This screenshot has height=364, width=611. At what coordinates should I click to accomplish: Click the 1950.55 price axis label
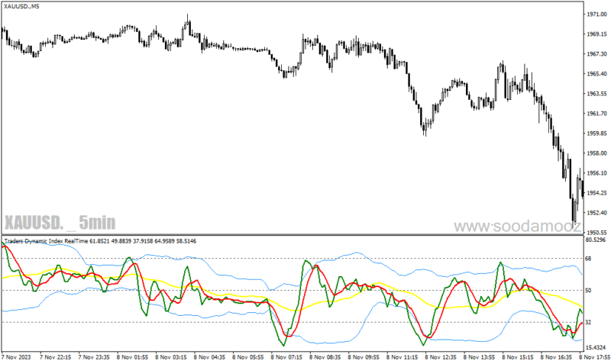[x=596, y=233]
